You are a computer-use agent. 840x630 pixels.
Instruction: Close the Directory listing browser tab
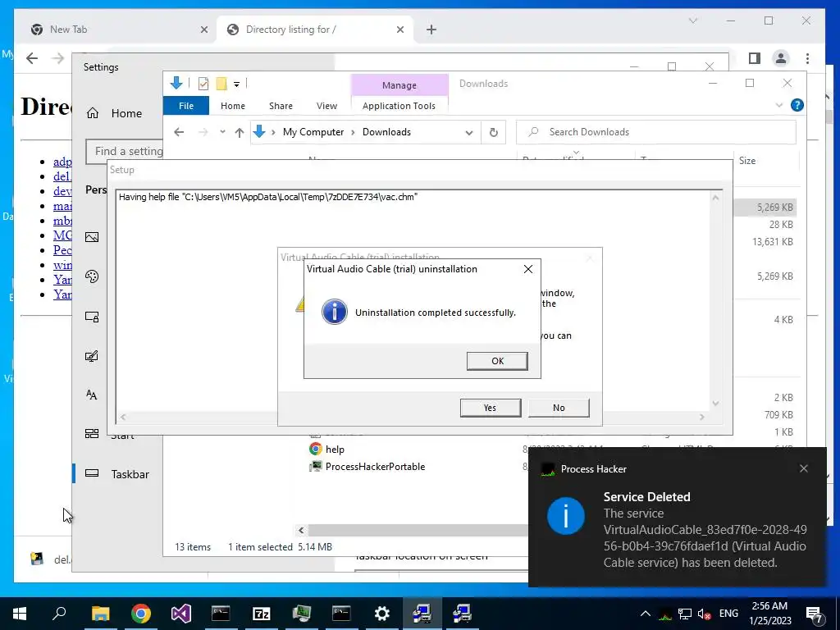pos(399,30)
